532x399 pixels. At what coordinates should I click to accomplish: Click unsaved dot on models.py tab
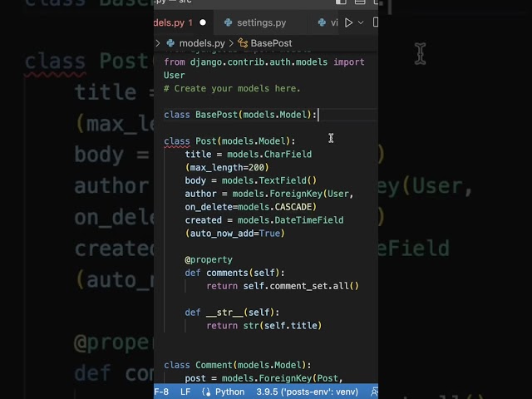point(203,22)
